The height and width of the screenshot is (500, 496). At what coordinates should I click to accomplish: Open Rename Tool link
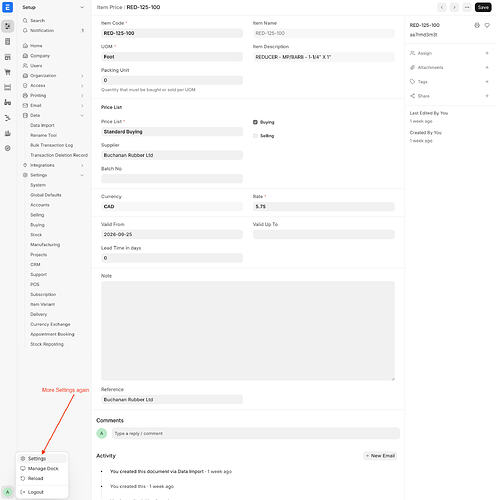[43, 135]
